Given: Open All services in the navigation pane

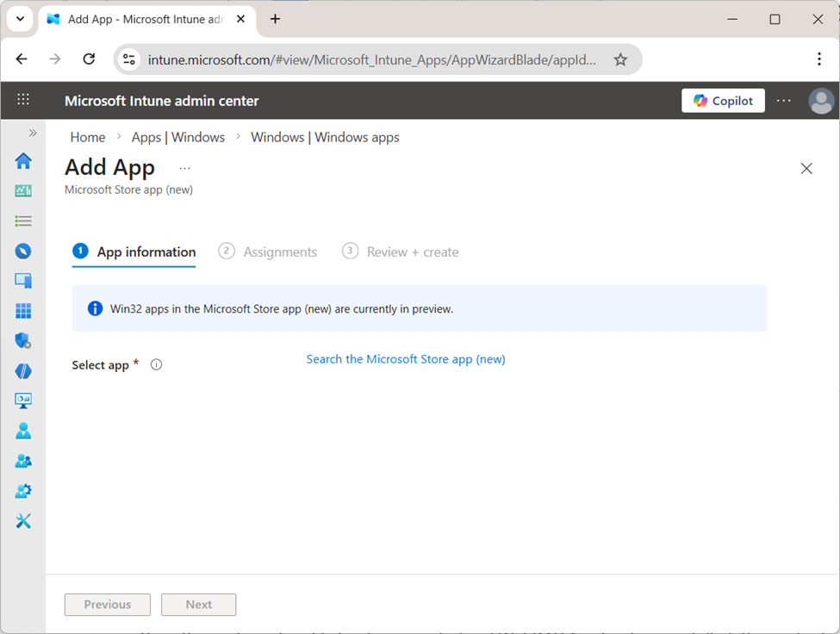Looking at the screenshot, I should 23,221.
